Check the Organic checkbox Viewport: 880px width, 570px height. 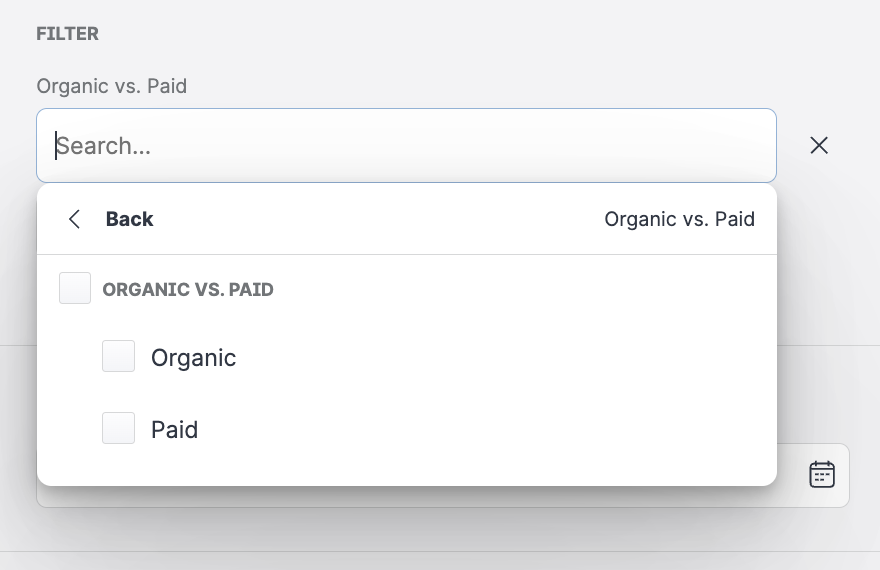(x=118, y=357)
